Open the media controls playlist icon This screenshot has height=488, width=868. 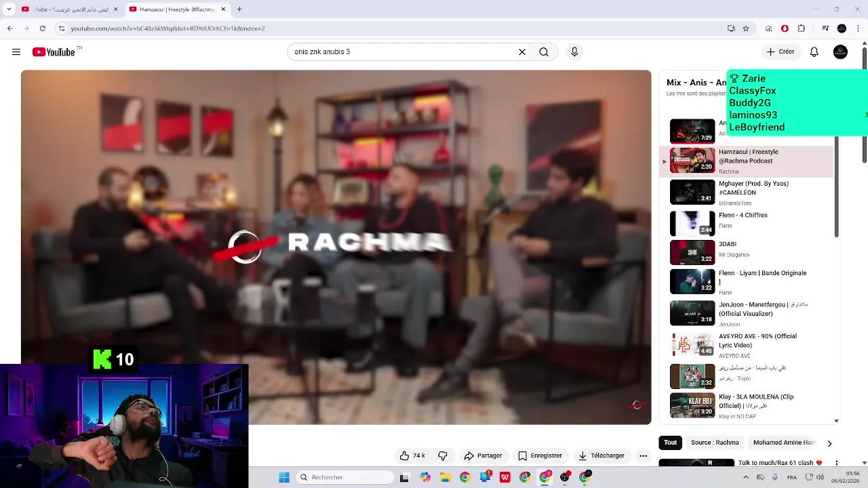(825, 28)
